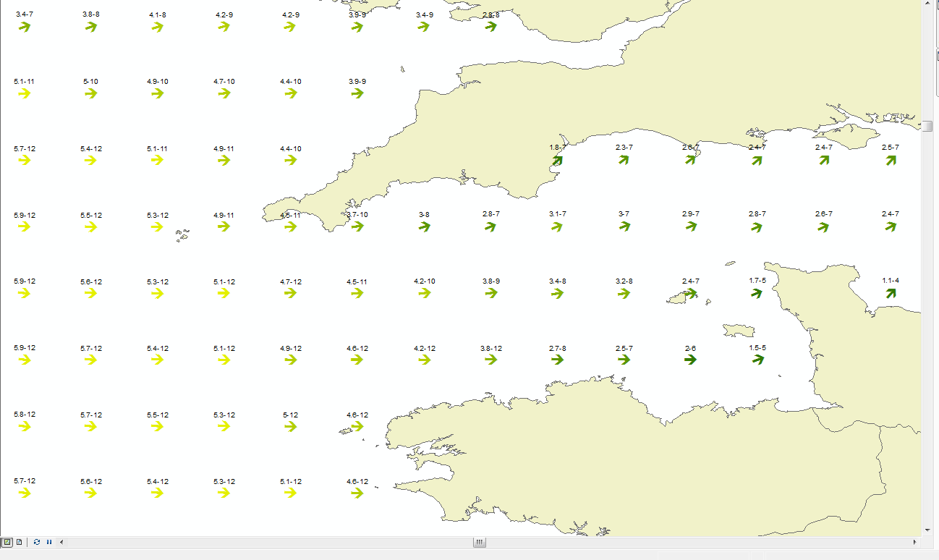The image size is (939, 560).
Task: Click the Refresh map icon
Action: (x=37, y=542)
